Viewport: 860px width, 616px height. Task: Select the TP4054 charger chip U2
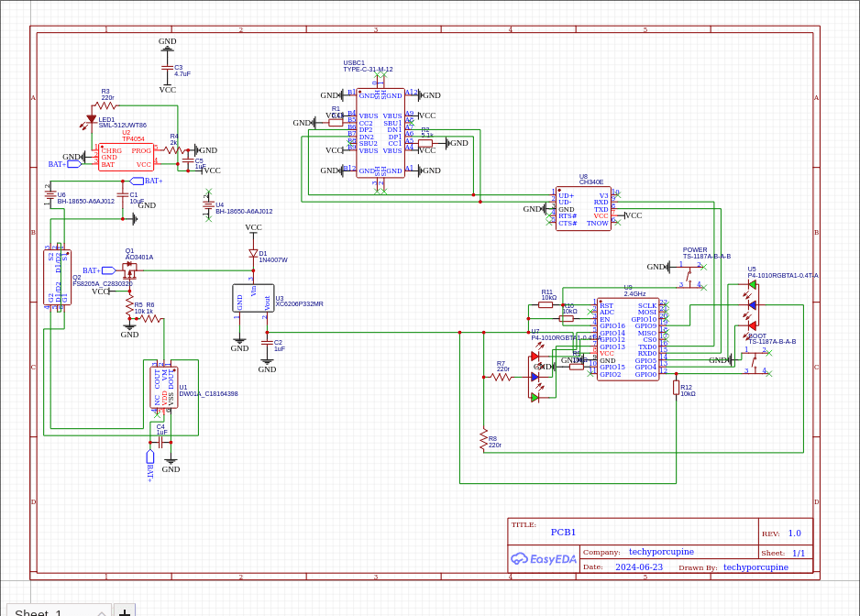126,157
